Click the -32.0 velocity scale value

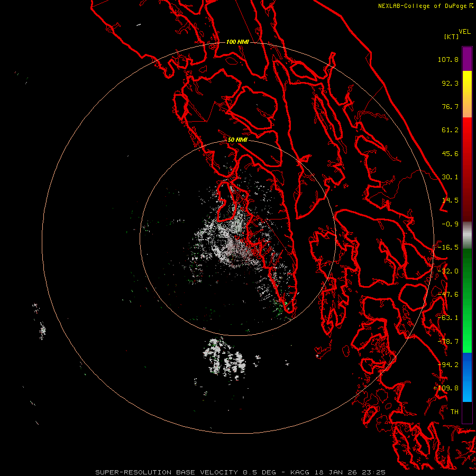pyautogui.click(x=448, y=271)
